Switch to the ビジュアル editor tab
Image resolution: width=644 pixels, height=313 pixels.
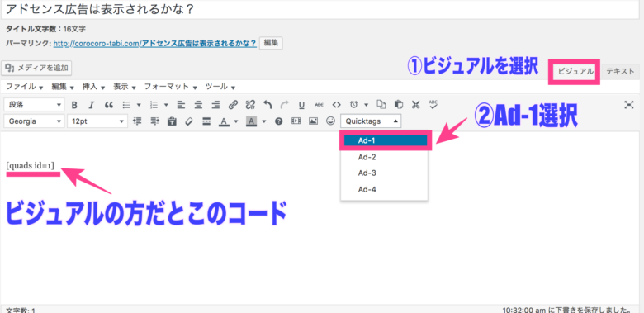coord(575,72)
